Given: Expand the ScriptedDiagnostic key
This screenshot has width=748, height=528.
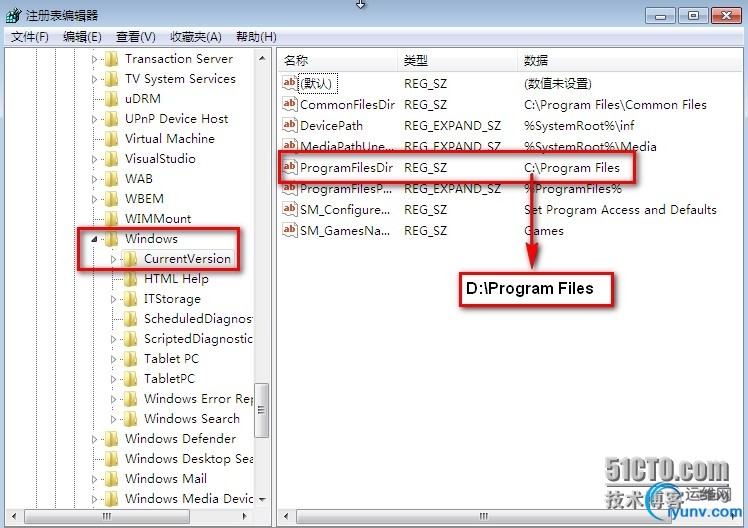Looking at the screenshot, I should pos(113,339).
